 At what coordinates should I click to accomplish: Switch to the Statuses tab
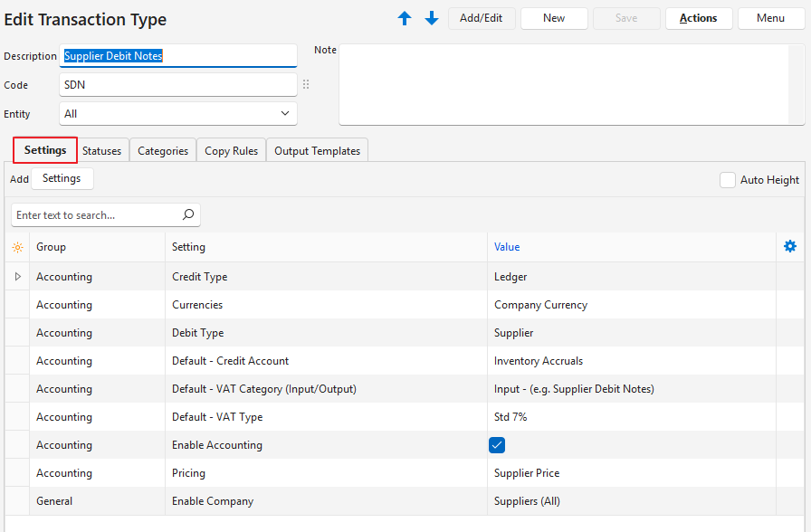(x=102, y=151)
